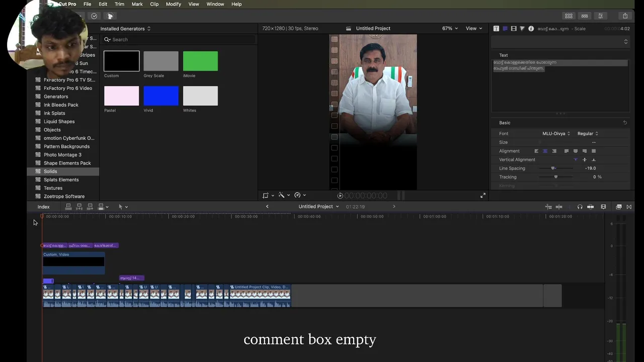
Task: Toggle timeline panel layout icon in toolbar
Action: [585, 16]
